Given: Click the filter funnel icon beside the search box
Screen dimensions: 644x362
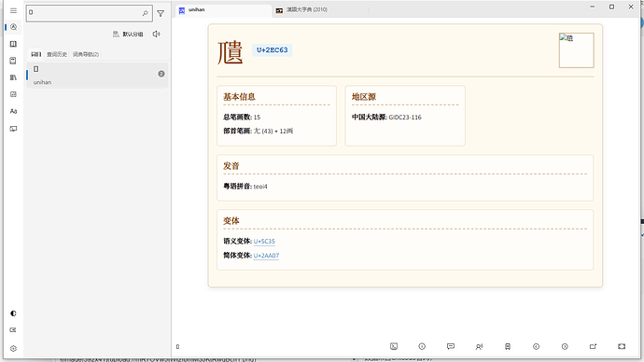Looking at the screenshot, I should 161,14.
